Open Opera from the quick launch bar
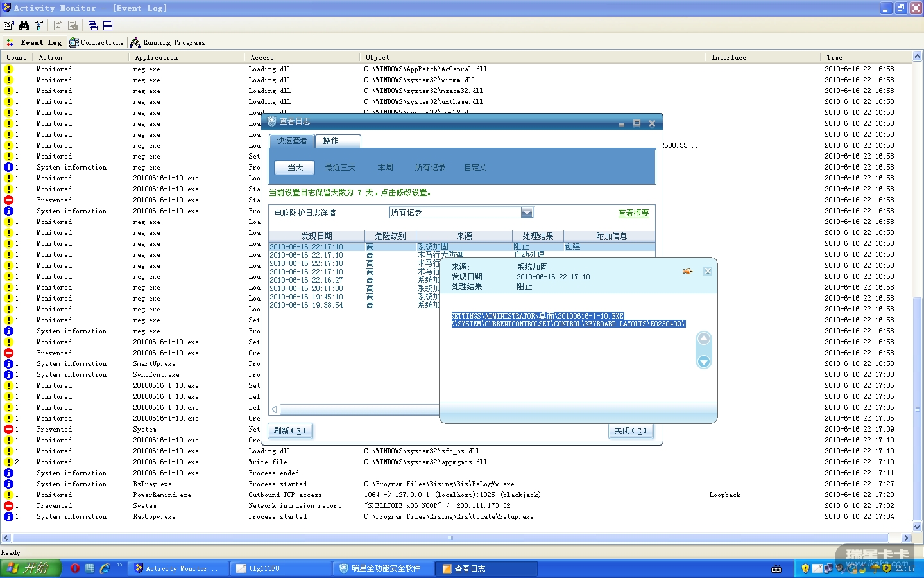 pyautogui.click(x=75, y=568)
